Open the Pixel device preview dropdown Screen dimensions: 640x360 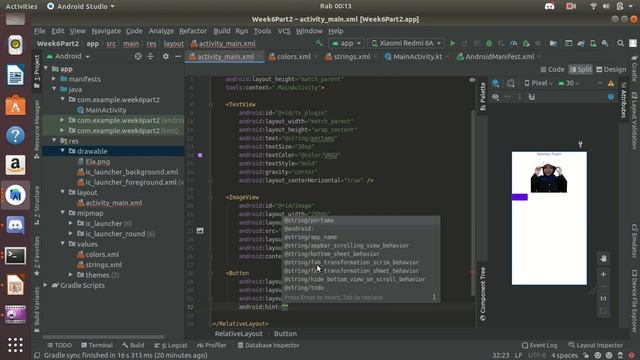click(x=538, y=83)
